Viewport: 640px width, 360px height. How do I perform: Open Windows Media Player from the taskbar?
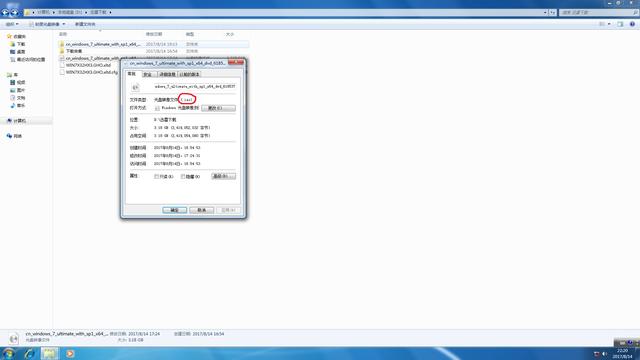point(70,353)
